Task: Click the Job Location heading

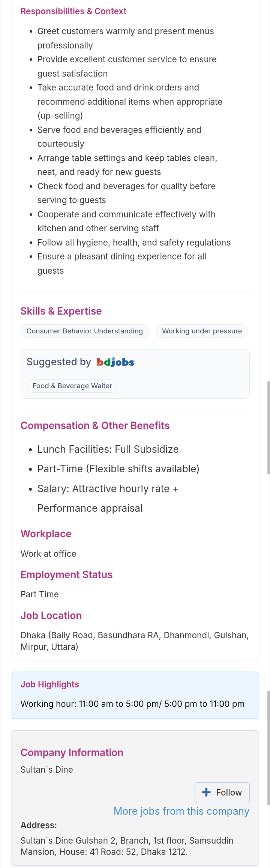Action: (x=51, y=616)
